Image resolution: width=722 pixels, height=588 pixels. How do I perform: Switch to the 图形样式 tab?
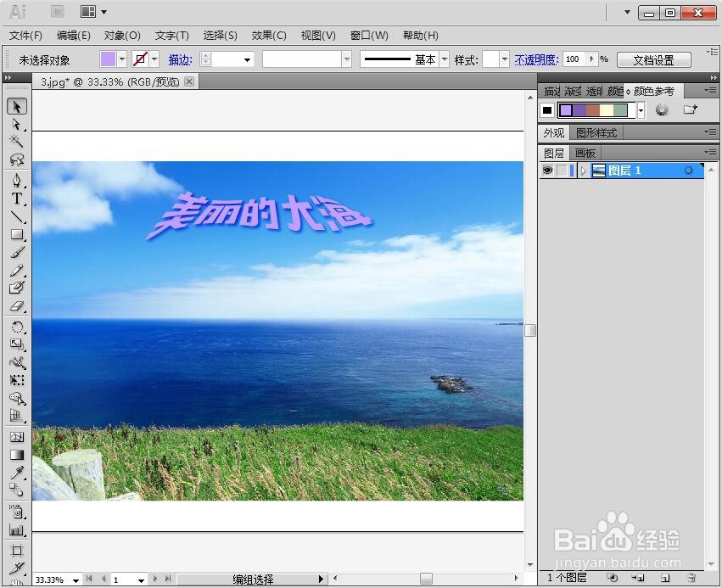point(596,133)
